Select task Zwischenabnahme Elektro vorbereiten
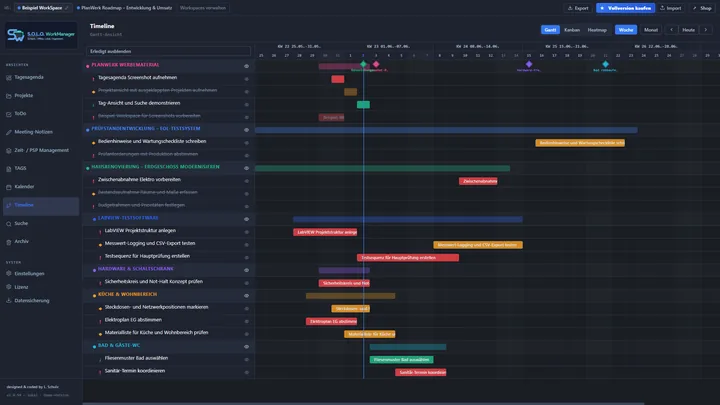This screenshot has width=720, height=405. [139, 180]
